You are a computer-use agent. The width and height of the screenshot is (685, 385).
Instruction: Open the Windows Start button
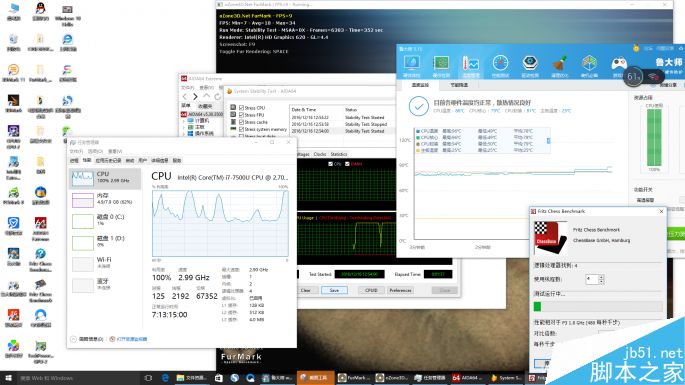click(x=8, y=378)
